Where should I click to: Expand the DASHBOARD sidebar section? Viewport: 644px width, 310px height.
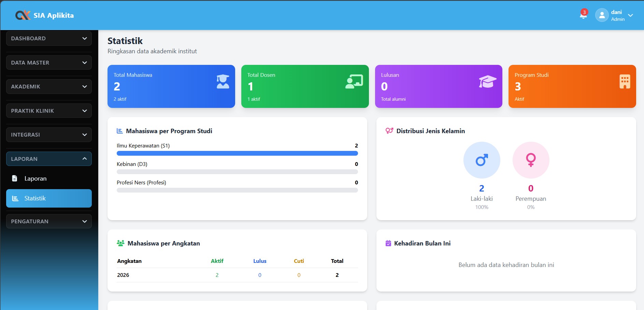click(49, 39)
